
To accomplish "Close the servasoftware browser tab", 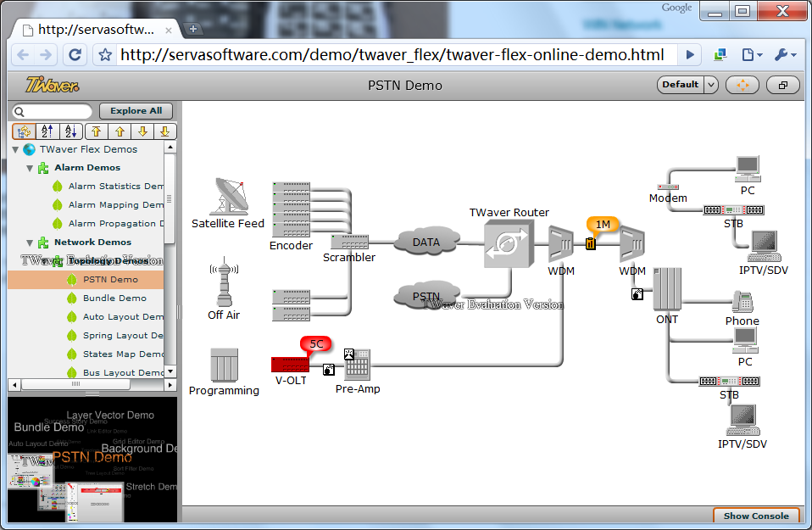I will (x=169, y=31).
